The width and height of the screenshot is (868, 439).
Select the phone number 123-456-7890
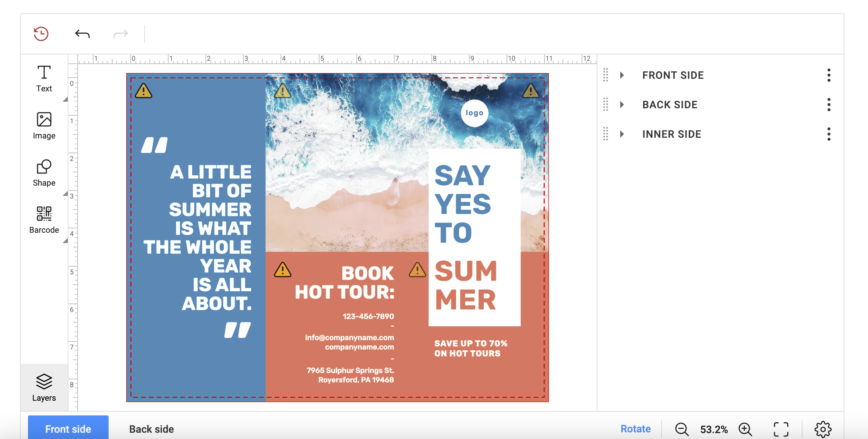368,316
